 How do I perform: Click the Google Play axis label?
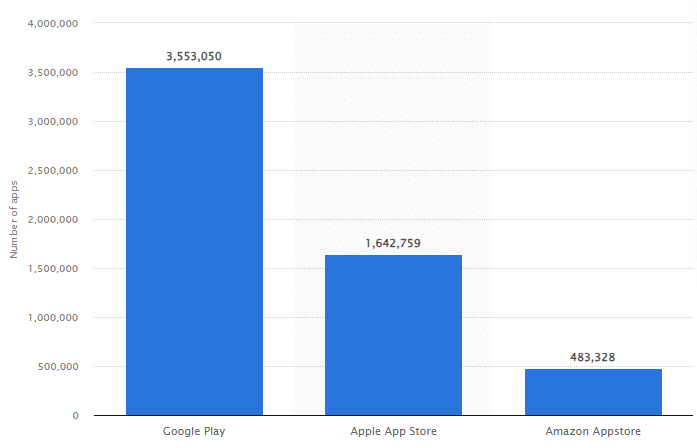[x=194, y=431]
